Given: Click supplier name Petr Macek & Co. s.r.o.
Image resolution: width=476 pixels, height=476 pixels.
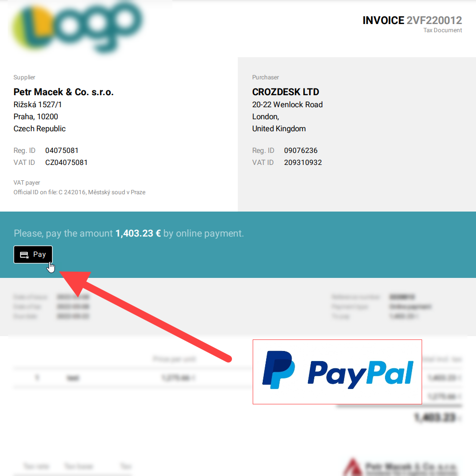Looking at the screenshot, I should tap(63, 92).
